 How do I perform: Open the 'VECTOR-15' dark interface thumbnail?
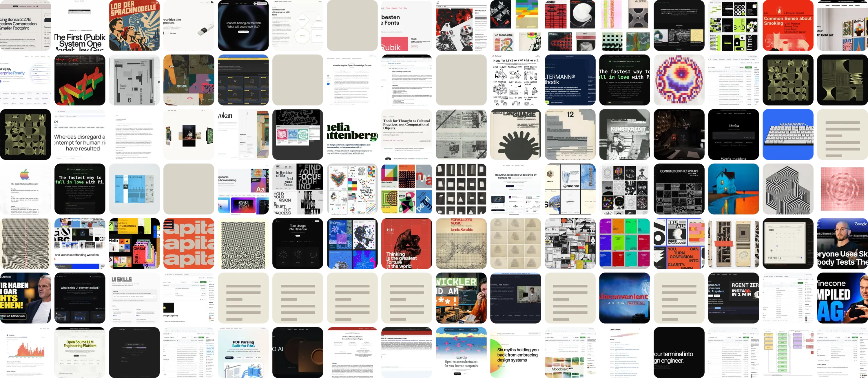point(788,243)
